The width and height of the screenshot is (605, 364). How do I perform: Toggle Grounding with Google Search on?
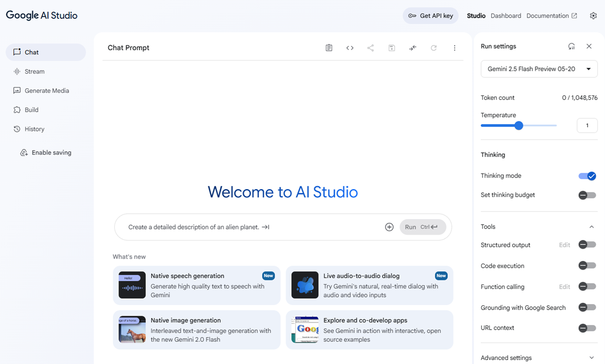587,308
